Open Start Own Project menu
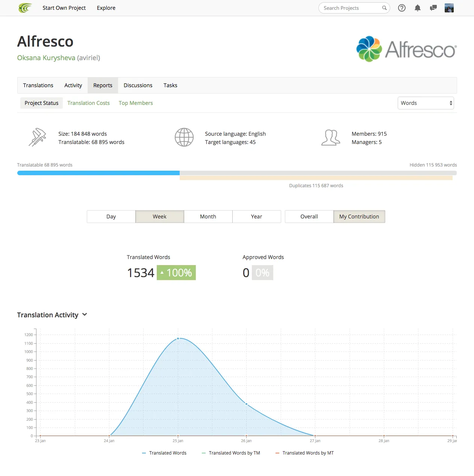 (x=64, y=8)
